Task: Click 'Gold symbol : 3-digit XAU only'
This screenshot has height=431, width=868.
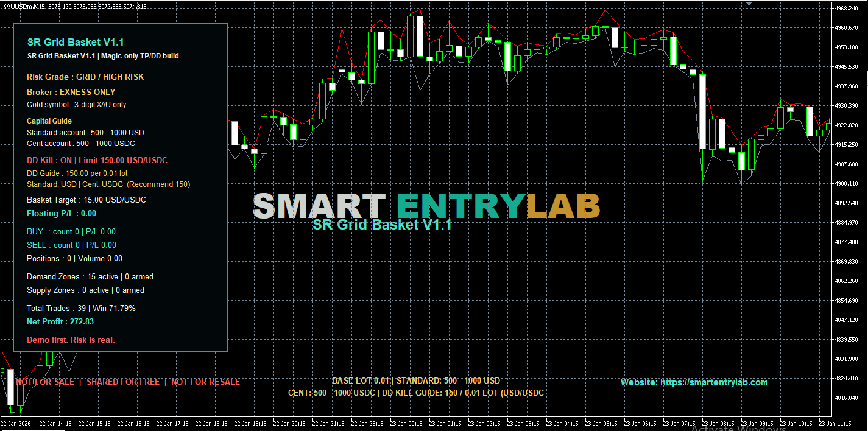Action: click(x=77, y=105)
